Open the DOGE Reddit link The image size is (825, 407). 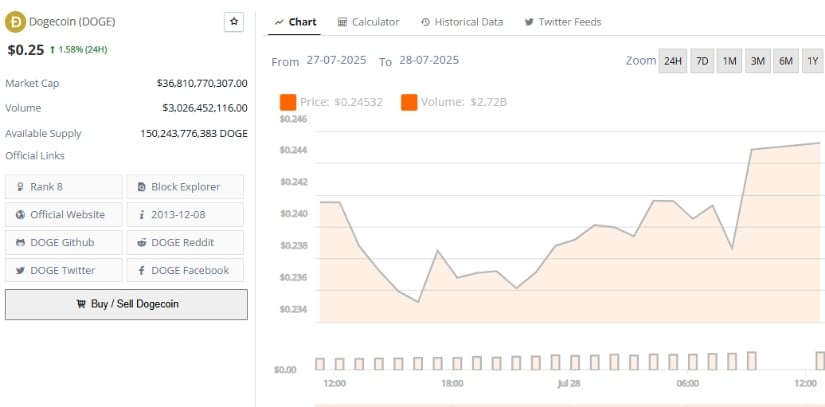click(x=185, y=242)
